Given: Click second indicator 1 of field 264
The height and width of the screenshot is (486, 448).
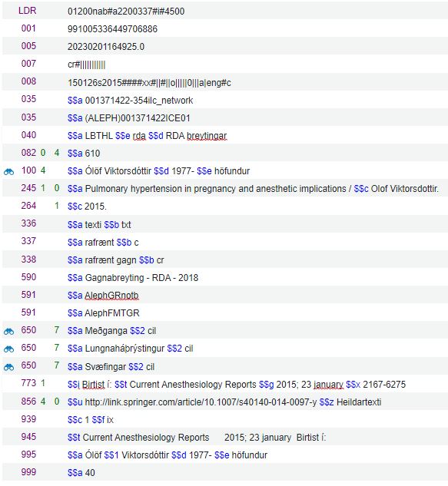Looking at the screenshot, I should (57, 206).
